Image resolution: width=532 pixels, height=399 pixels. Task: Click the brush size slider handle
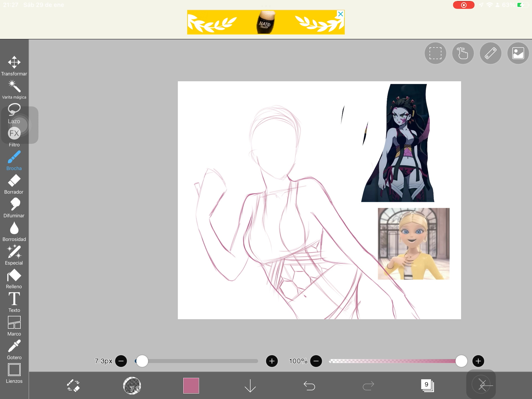pos(142,361)
